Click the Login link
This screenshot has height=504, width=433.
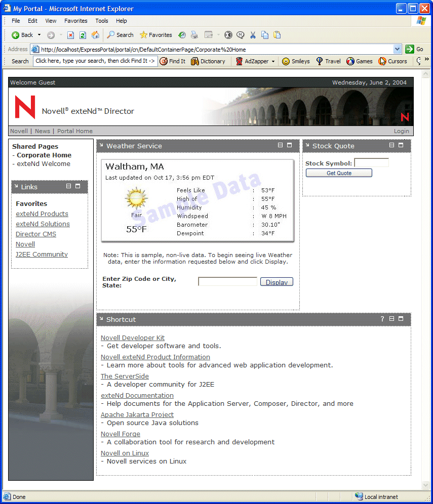pyautogui.click(x=402, y=131)
